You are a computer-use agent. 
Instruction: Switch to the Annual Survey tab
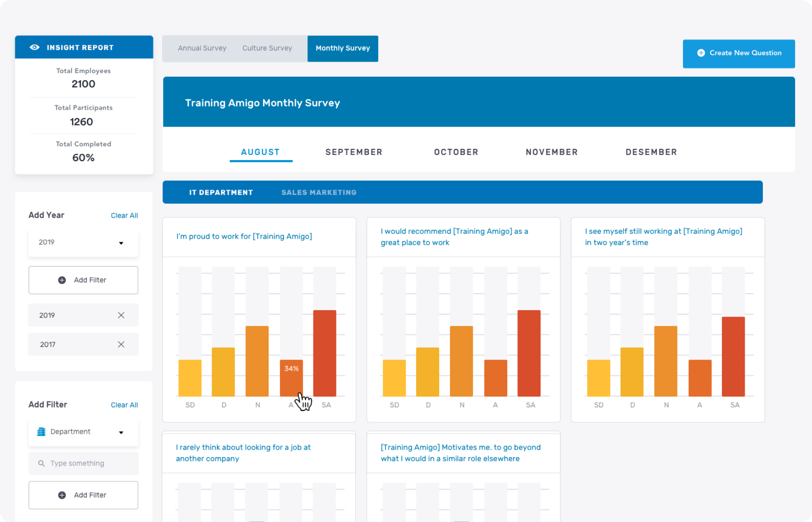point(202,48)
